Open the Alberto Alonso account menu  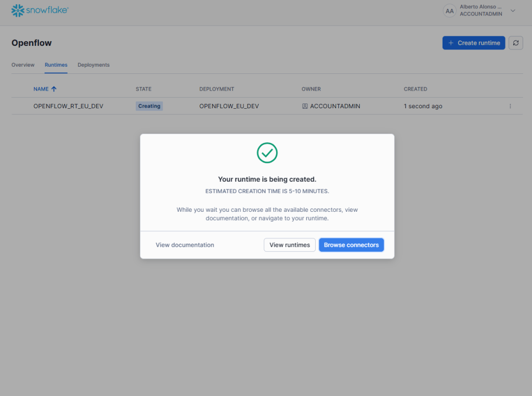point(481,11)
